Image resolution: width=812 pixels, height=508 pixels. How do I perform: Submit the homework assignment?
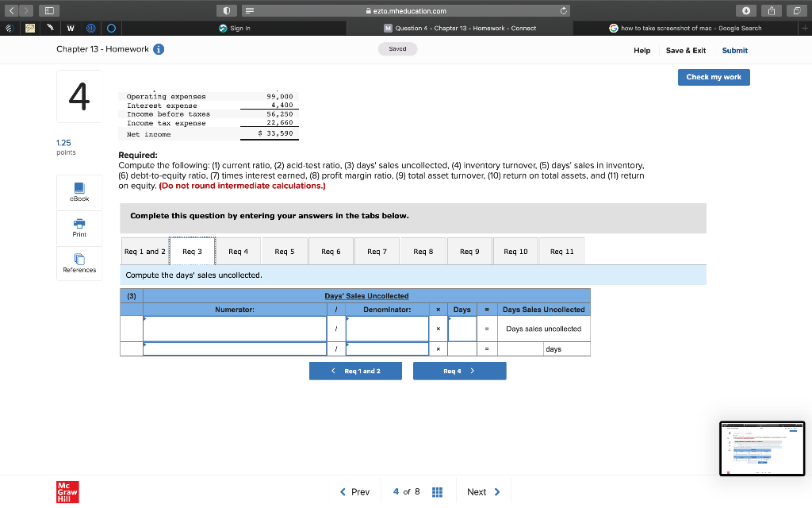coord(733,50)
